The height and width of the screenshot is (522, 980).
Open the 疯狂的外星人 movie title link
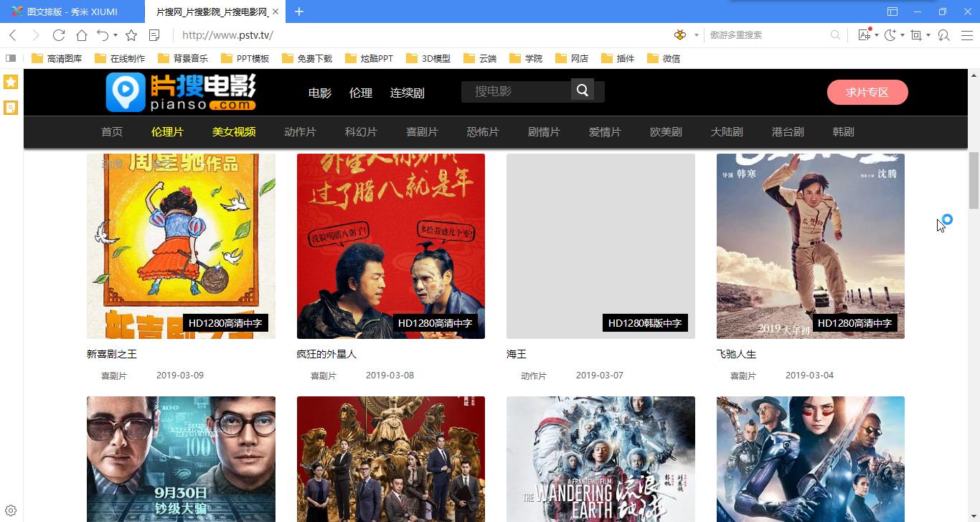(x=326, y=354)
